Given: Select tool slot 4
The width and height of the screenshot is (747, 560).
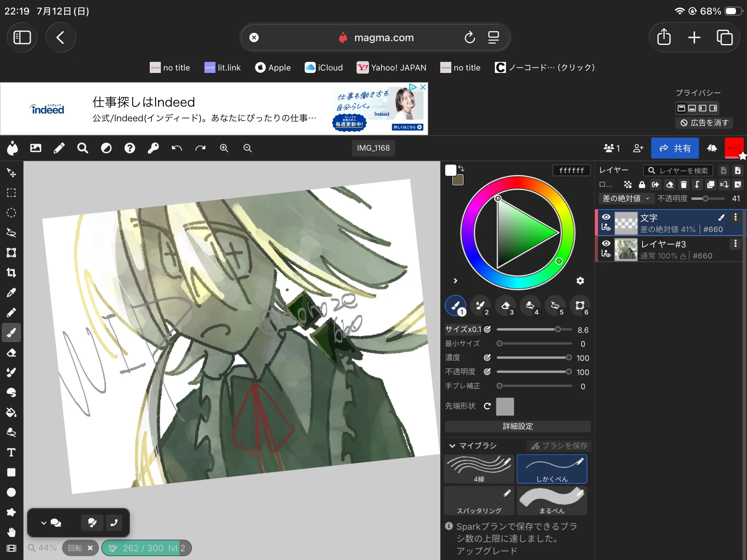Looking at the screenshot, I should tap(530, 306).
